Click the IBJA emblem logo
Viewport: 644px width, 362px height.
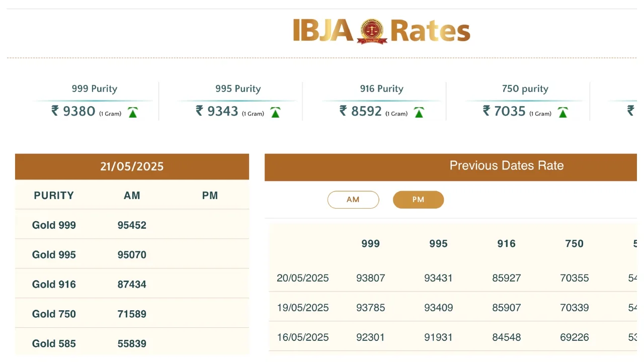click(372, 31)
